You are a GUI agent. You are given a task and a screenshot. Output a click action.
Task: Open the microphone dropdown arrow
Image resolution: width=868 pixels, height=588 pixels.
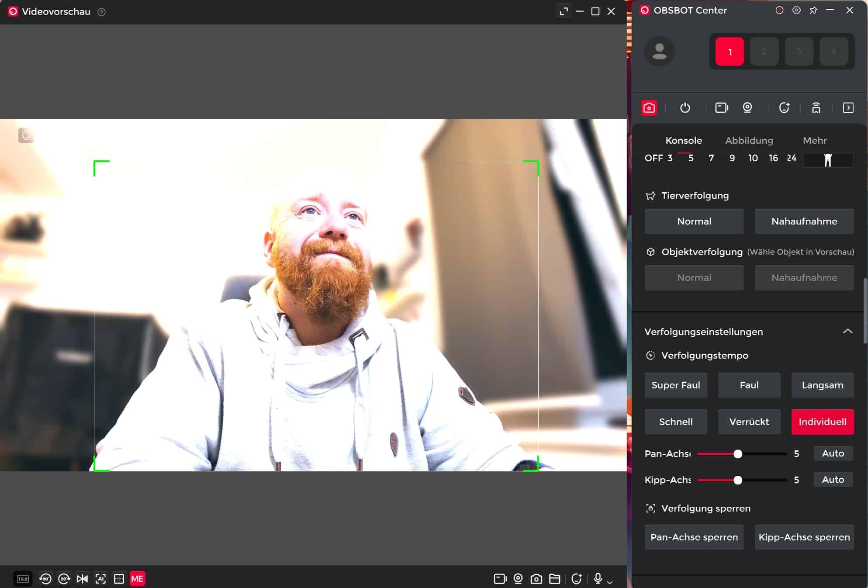[610, 582]
